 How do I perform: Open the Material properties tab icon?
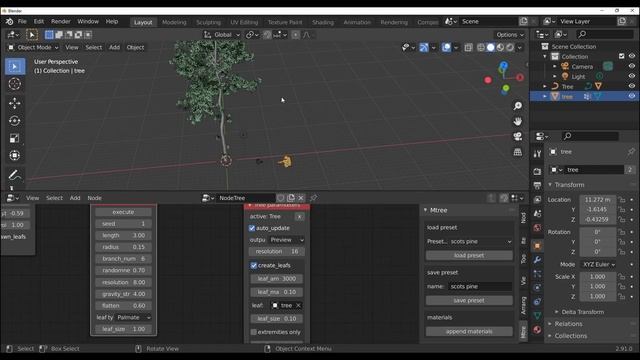(x=537, y=329)
